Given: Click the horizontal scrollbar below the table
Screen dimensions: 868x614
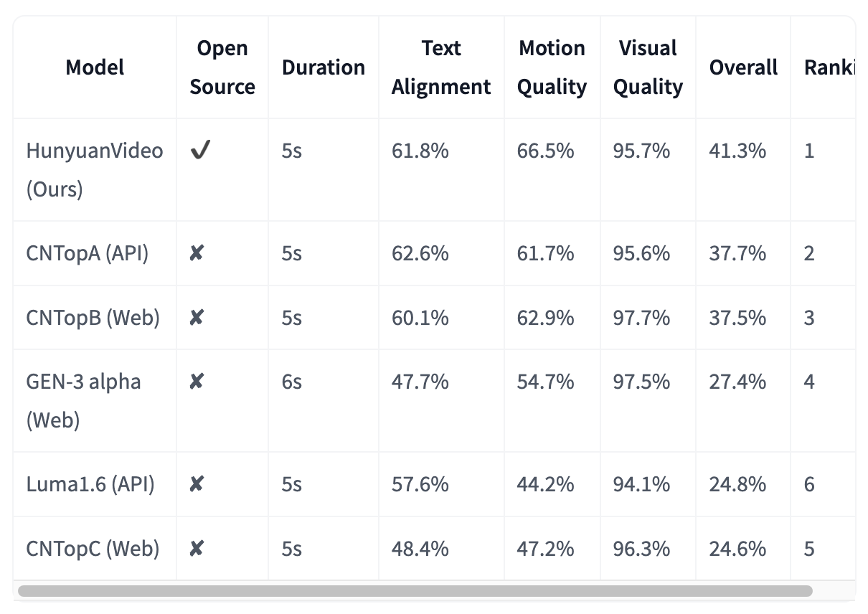Looking at the screenshot, I should tap(415, 591).
